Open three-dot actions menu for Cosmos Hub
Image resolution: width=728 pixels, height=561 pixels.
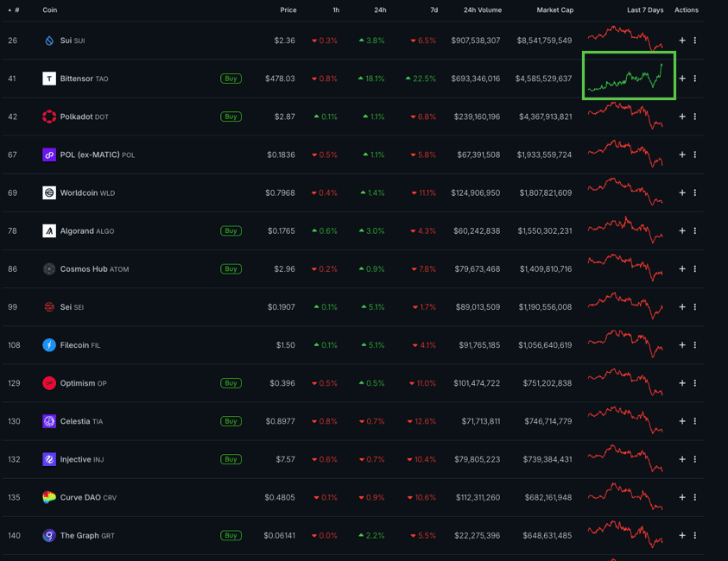(695, 268)
